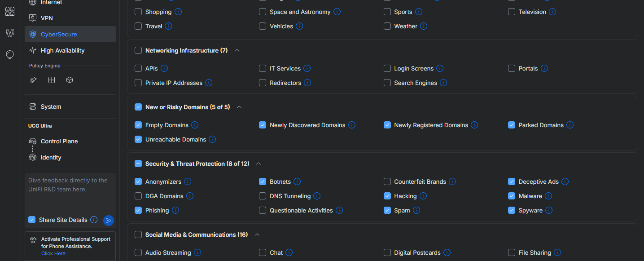Collapse Security & Threat Protection section chevron

click(x=258, y=164)
